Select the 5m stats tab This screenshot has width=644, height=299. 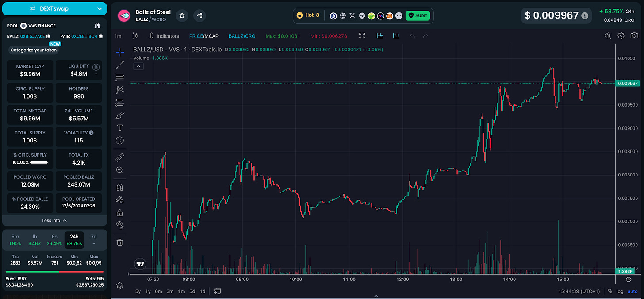[x=15, y=240]
